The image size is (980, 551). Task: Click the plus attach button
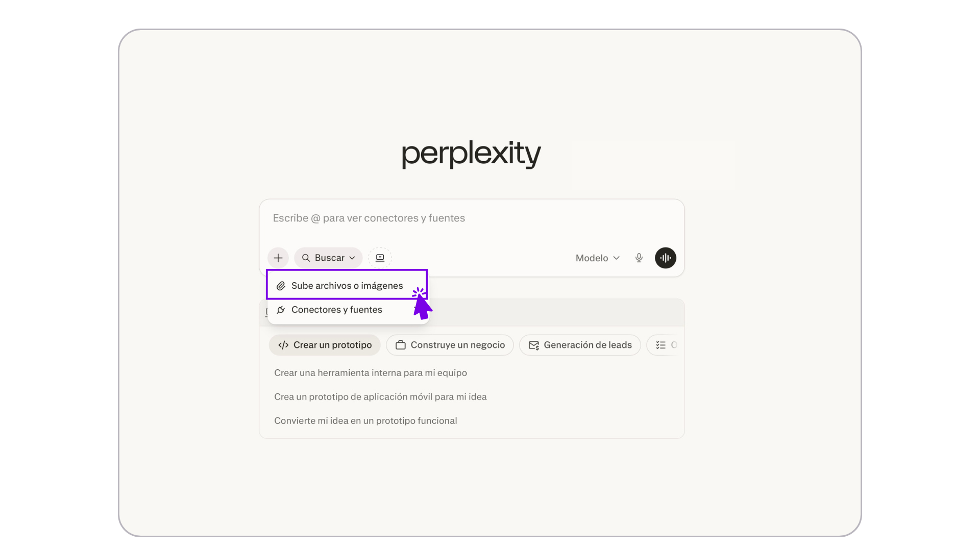coord(278,258)
